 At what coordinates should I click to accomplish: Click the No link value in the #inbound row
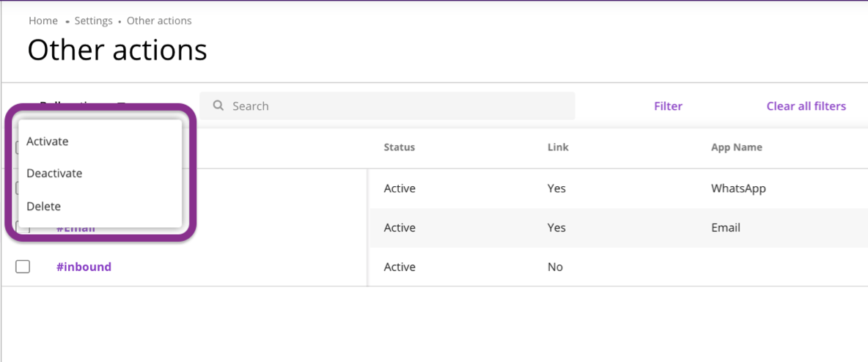555,267
